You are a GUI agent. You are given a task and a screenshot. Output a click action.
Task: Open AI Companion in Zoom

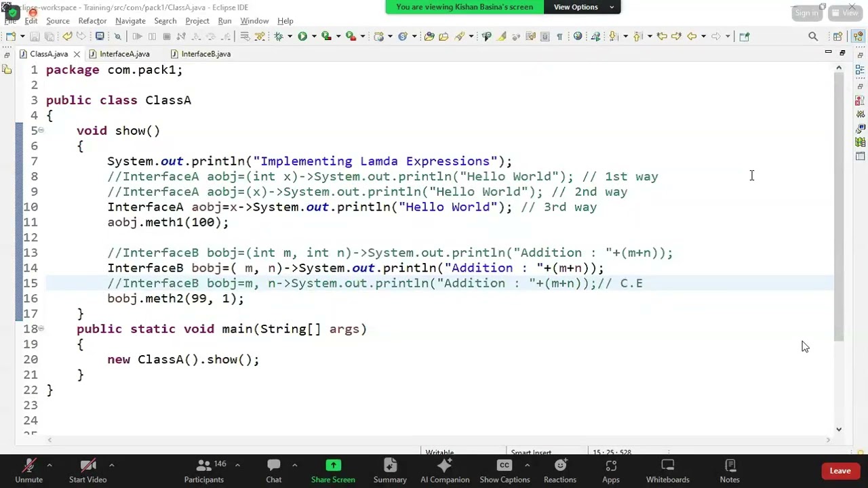445,470
